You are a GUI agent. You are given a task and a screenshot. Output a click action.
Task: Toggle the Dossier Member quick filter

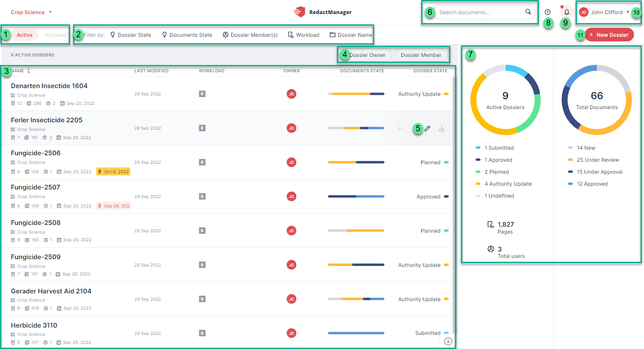pyautogui.click(x=421, y=55)
